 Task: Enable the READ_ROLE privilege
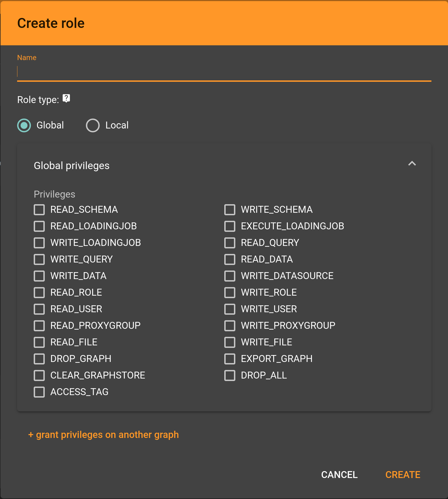tap(39, 293)
